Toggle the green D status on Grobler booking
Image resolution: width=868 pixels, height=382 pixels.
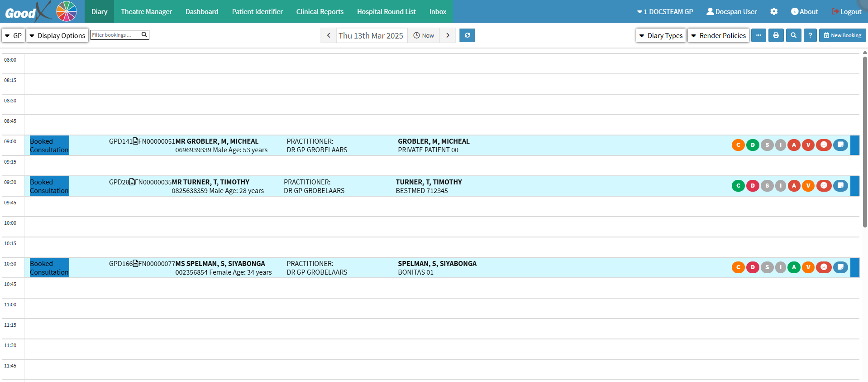pos(753,145)
